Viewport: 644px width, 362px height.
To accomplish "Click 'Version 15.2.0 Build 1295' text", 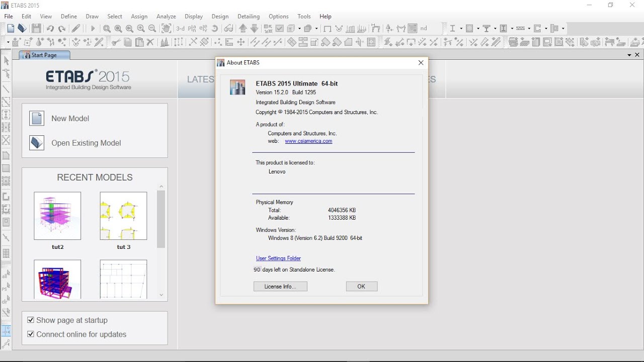I will [x=286, y=93].
